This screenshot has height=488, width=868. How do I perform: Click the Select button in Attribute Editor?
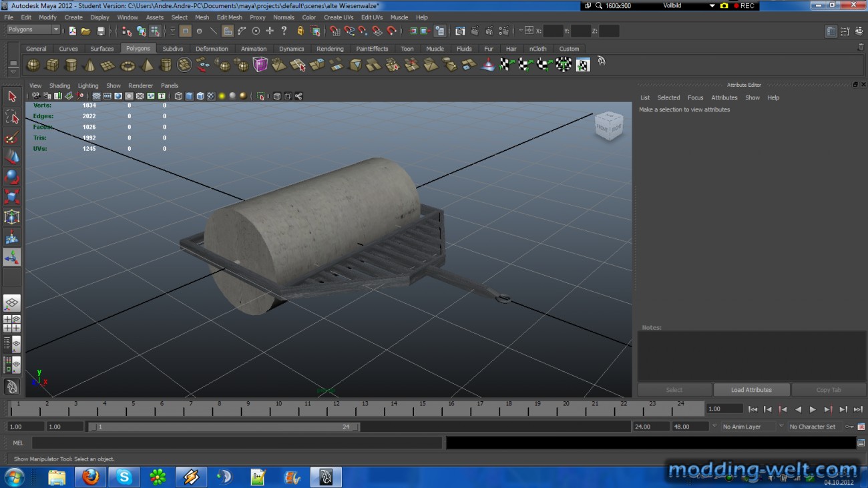pyautogui.click(x=674, y=390)
